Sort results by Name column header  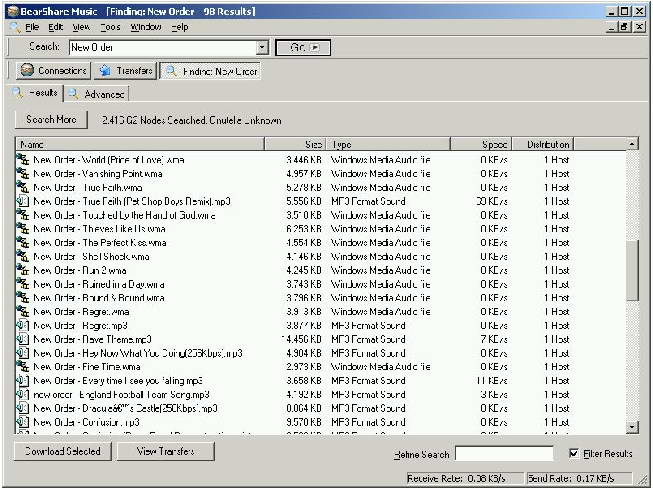[140, 144]
